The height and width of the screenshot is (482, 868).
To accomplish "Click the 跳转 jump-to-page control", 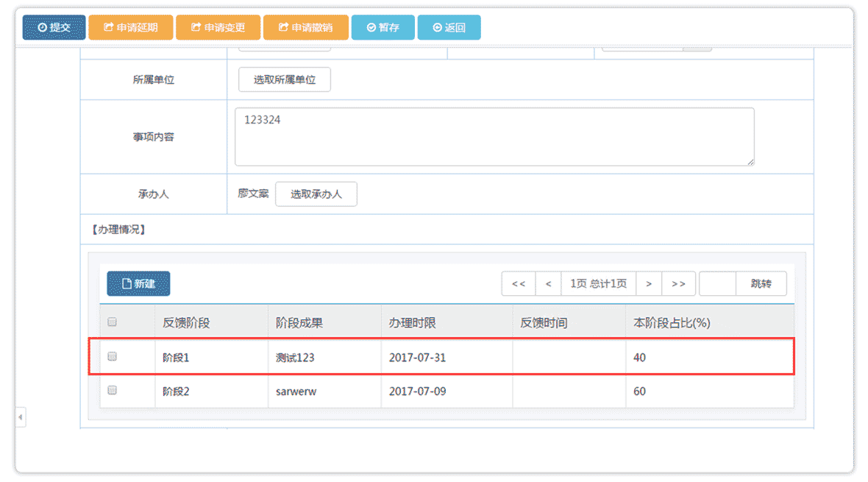I will click(x=761, y=283).
